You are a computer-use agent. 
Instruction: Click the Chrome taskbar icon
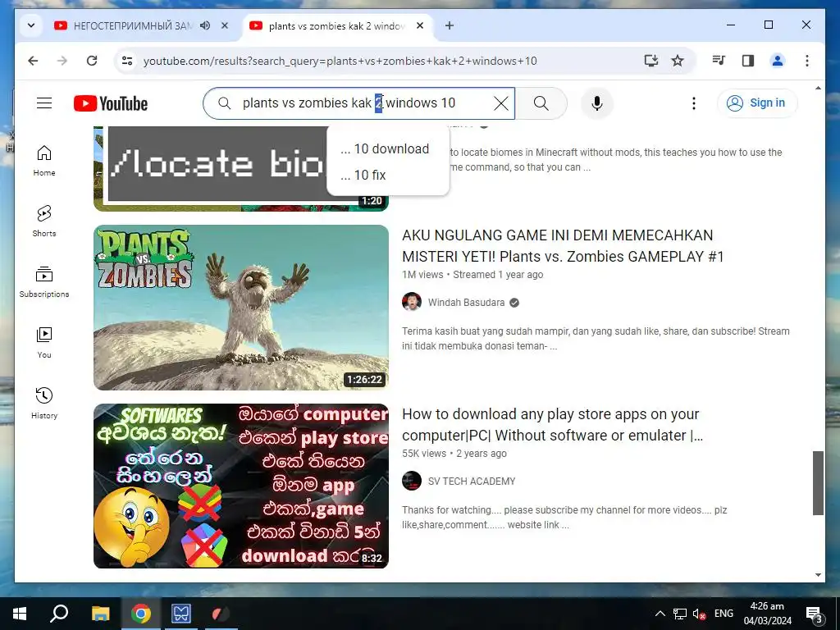tap(141, 614)
